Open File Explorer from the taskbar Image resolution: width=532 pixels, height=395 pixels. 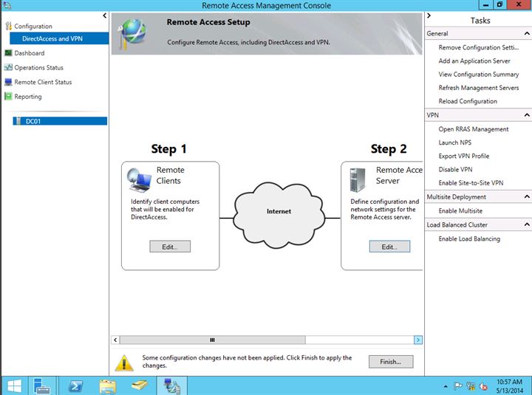point(108,385)
